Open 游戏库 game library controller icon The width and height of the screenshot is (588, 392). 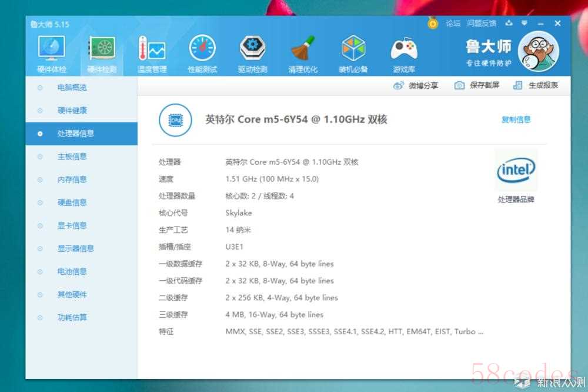pyautogui.click(x=403, y=49)
